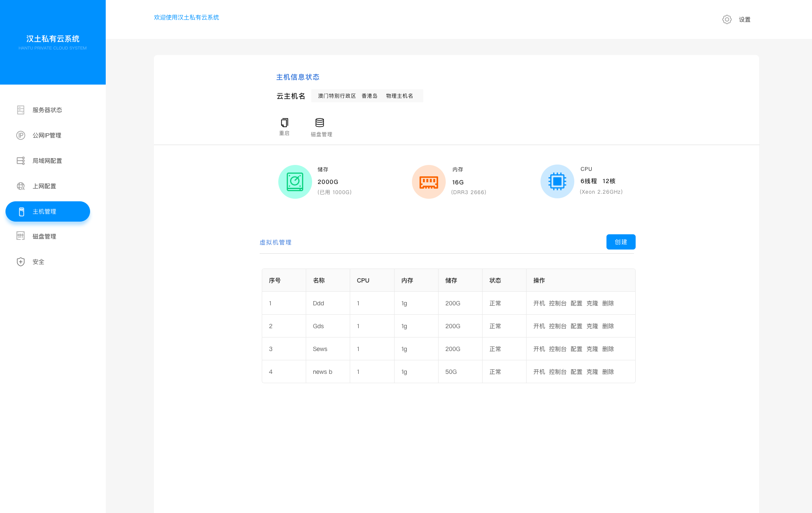Click 配置 for VM Gds
The width and height of the screenshot is (812, 513).
click(576, 326)
